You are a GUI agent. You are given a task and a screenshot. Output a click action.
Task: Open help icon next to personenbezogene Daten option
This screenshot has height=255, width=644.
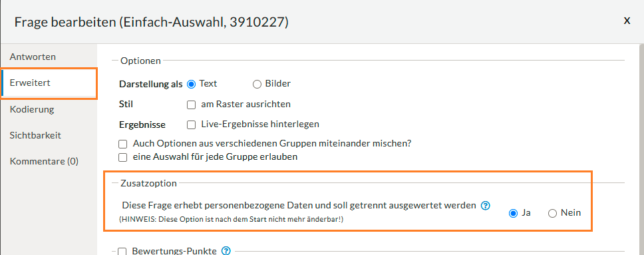(486, 206)
